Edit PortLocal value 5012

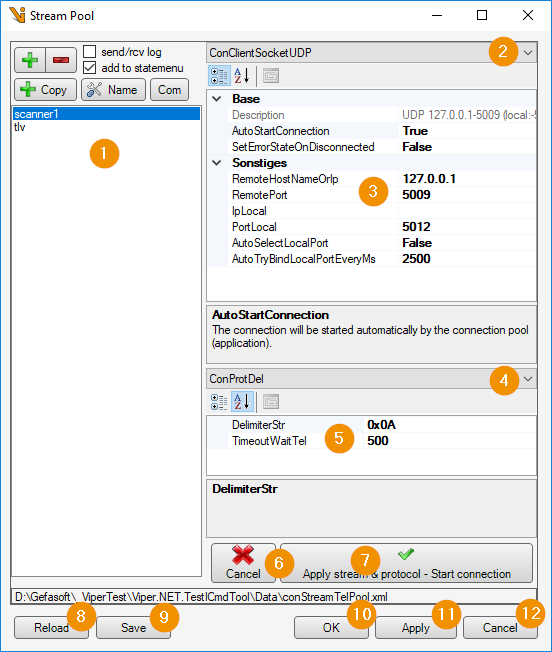click(x=467, y=227)
